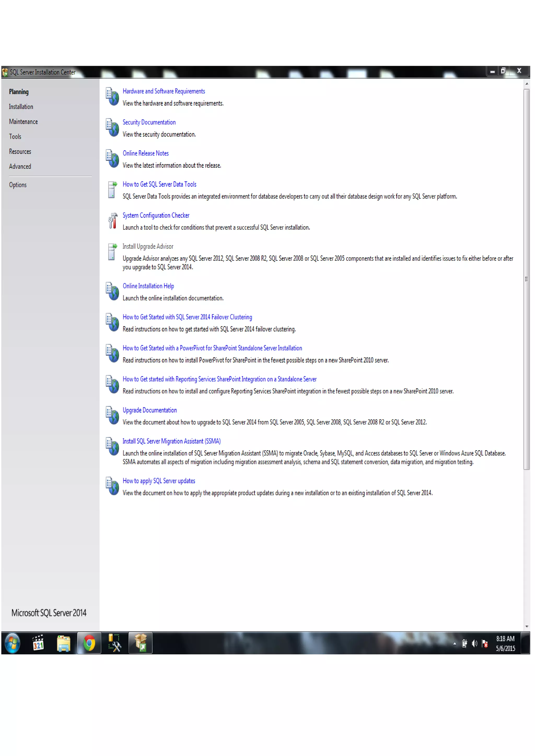Click the icon next to SQL Server Data Tools
The height and width of the screenshot is (756, 535).
tap(112, 190)
